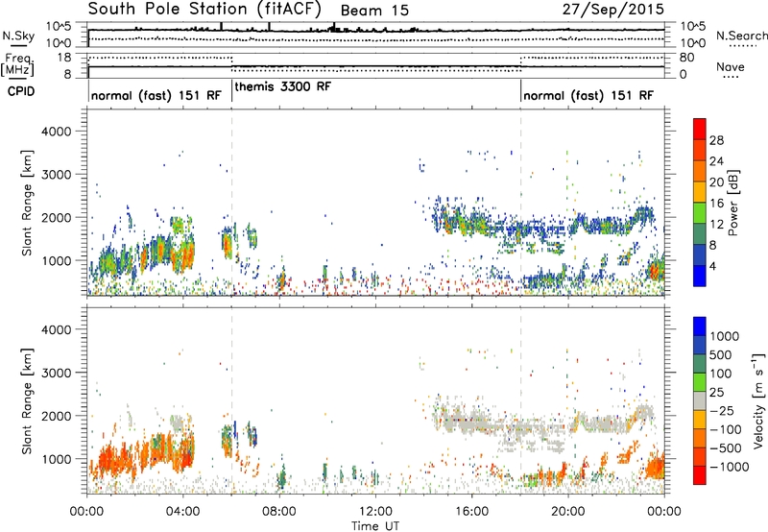Screen dimensions: 768x532
Task: Click the blue bottom of power colorbar
Action: tap(700, 276)
